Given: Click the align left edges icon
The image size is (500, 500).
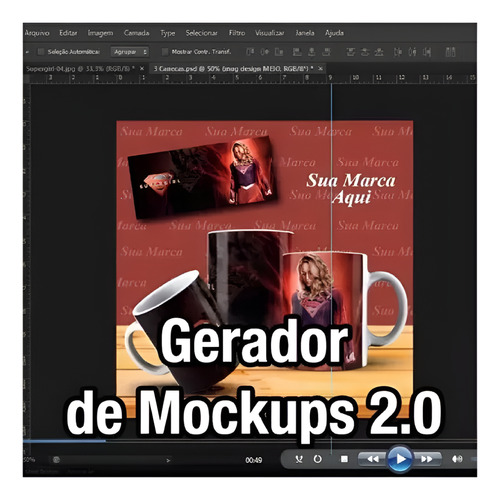Looking at the screenshot, I should (x=297, y=52).
